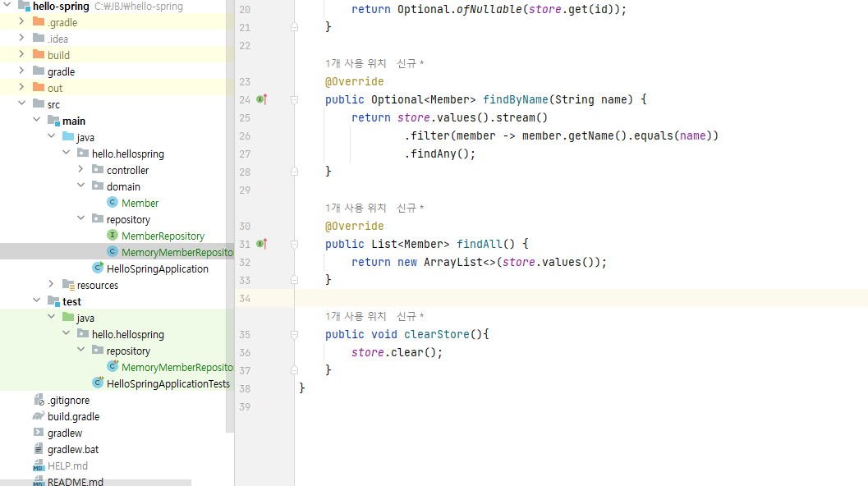The height and width of the screenshot is (486, 868).
Task: Collapse the java folder under test
Action: coord(52,317)
